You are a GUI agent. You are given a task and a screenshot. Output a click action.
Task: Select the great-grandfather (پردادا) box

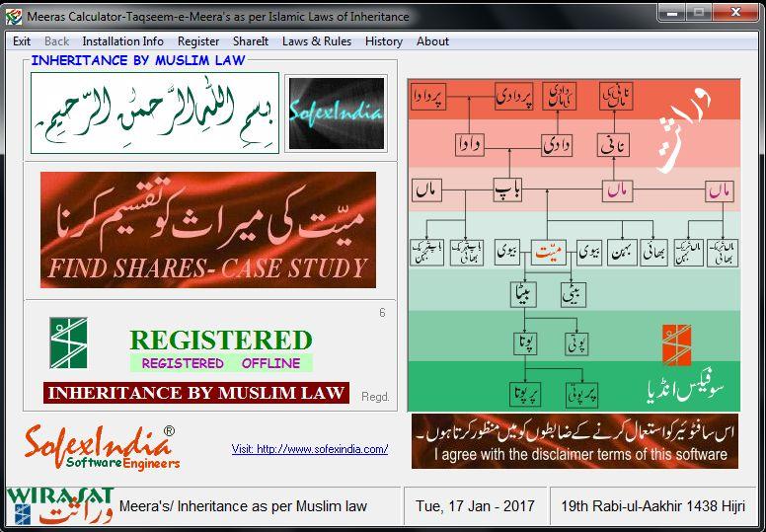point(428,97)
